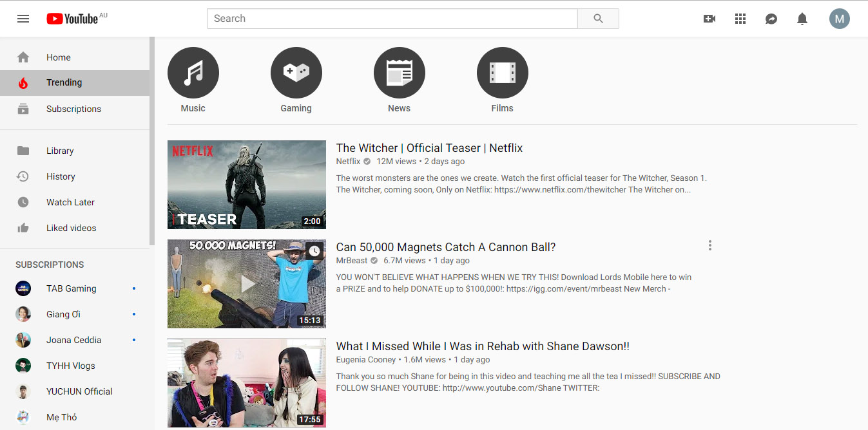Image resolution: width=868 pixels, height=430 pixels.
Task: Click the History clock-arrow icon
Action: point(23,176)
